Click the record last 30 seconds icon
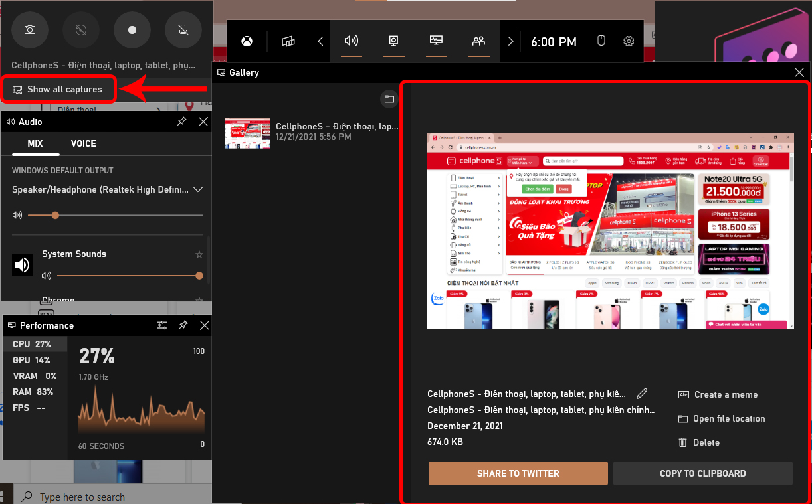 click(81, 30)
